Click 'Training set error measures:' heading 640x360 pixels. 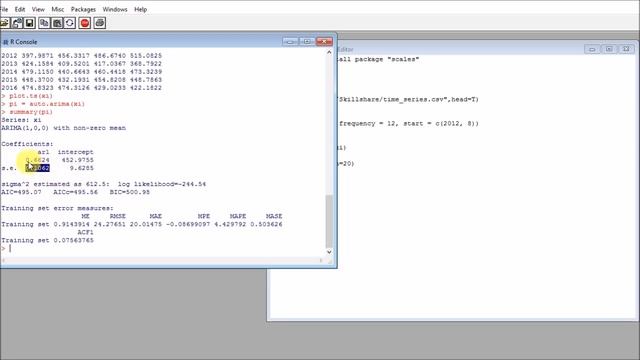coord(57,208)
